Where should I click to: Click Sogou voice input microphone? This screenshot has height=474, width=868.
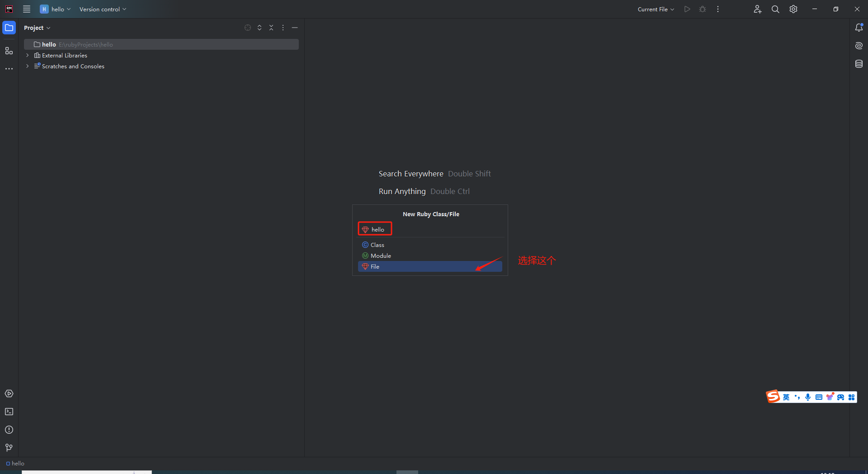pyautogui.click(x=808, y=397)
